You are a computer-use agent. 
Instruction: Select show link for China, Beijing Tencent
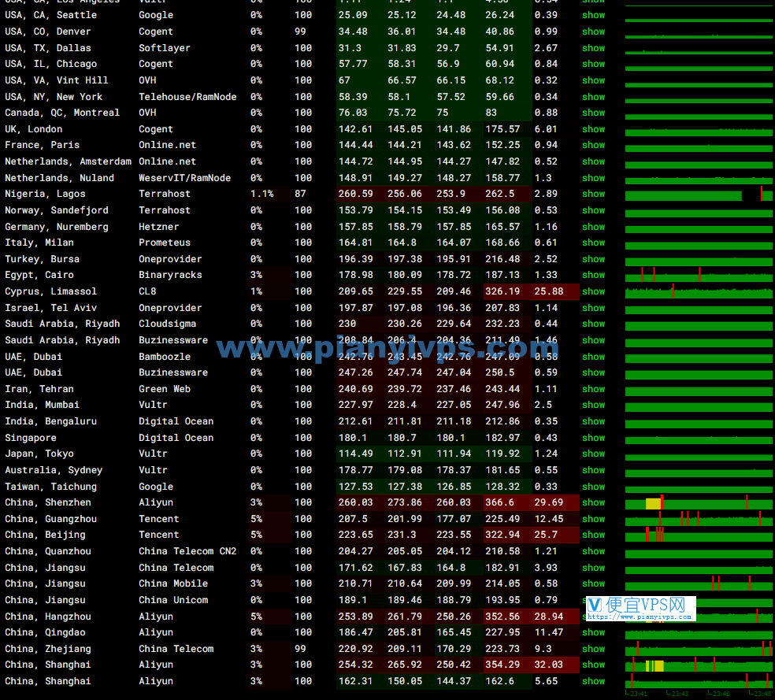593,535
